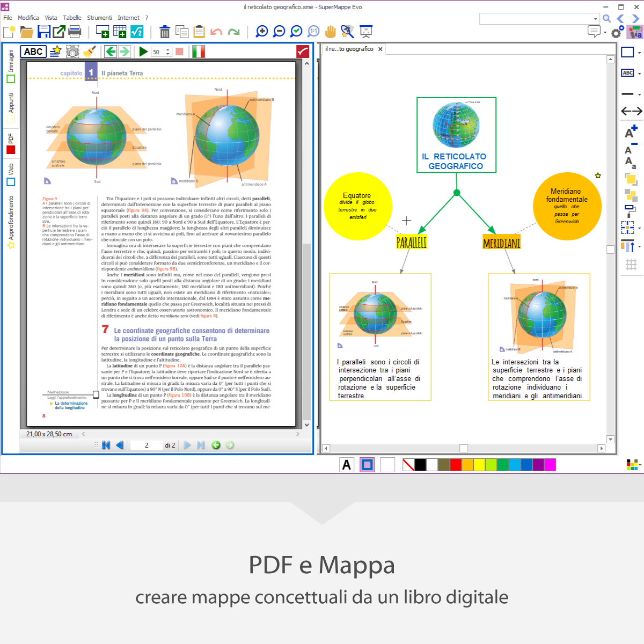Toggle the Immagini green checkbox in sidebar

(x=11, y=79)
